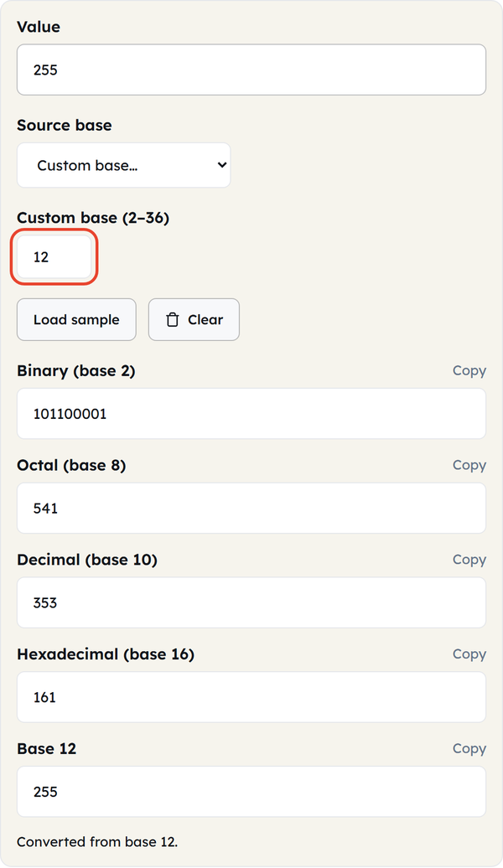This screenshot has height=868, width=503.
Task: Click the Converted from base 12 status text
Action: click(x=97, y=842)
